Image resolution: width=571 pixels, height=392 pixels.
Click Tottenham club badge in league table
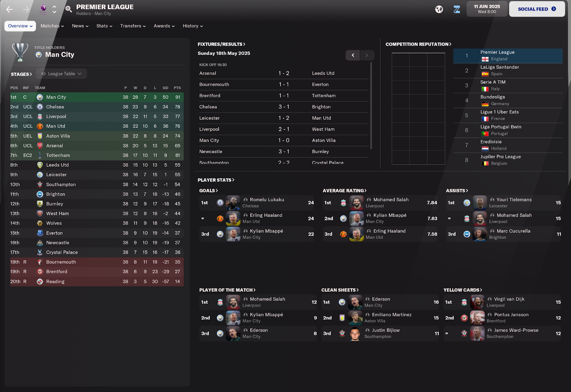[40, 155]
